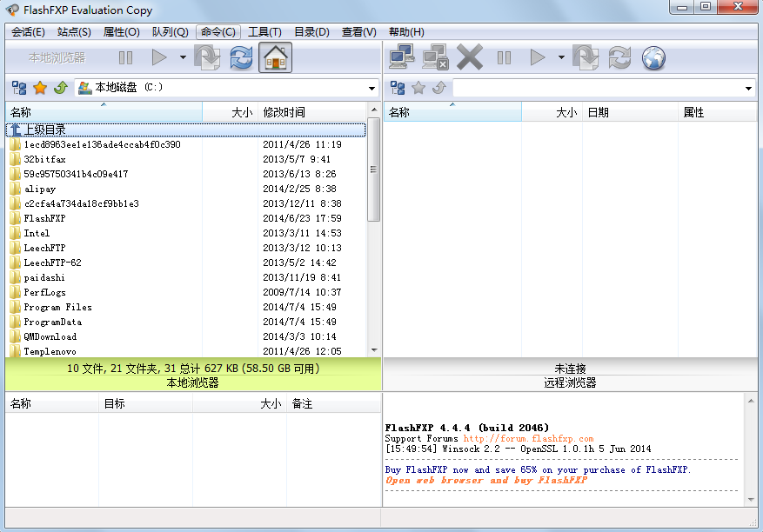Sort remote list by 属性 column
The image size is (763, 532).
[717, 112]
